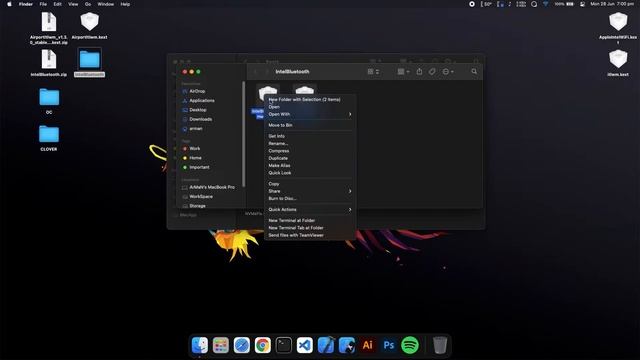The width and height of the screenshot is (640, 360).
Task: Open the icon view switcher dropdown
Action: [x=373, y=71]
